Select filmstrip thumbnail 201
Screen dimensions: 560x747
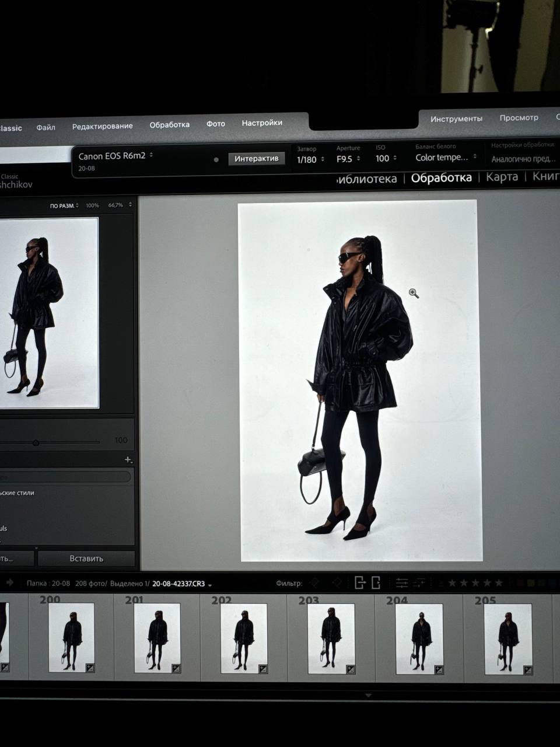pos(157,638)
